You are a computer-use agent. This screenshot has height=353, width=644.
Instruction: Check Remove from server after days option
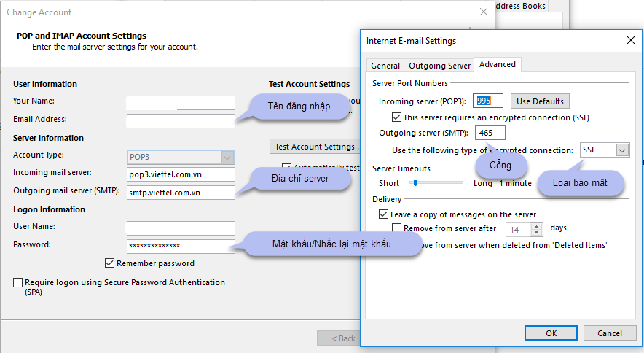coord(397,228)
